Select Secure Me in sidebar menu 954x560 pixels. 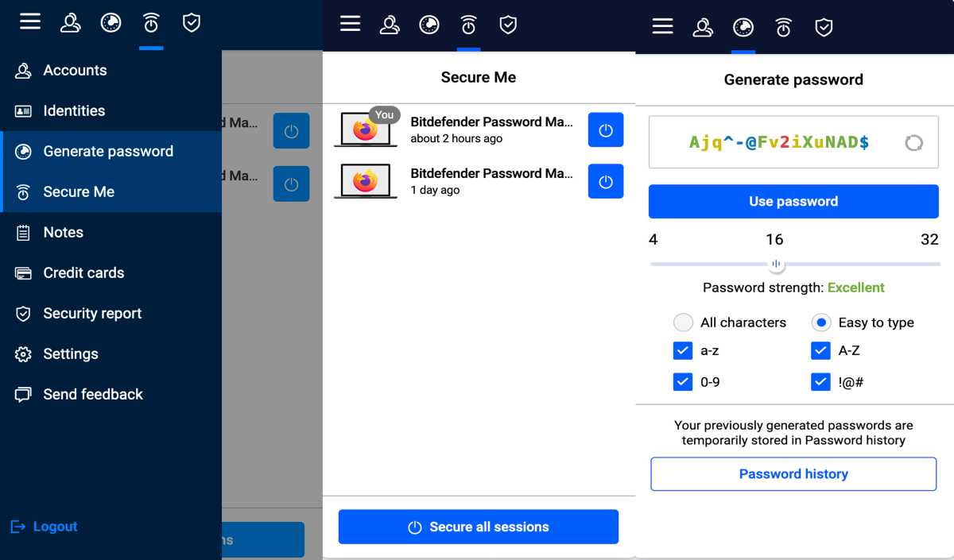(111, 191)
